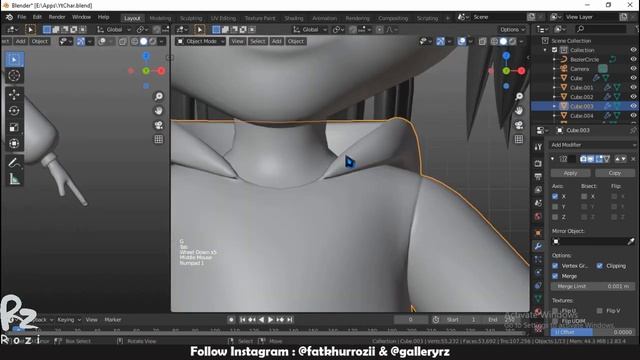640x360 pixels.
Task: Open the Edit menu
Action: (x=37, y=17)
